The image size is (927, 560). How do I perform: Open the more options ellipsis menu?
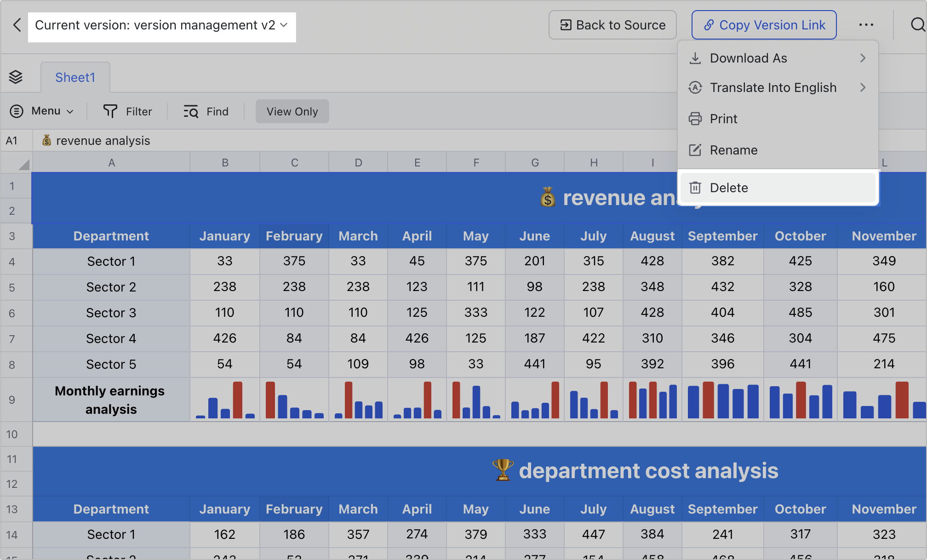[866, 25]
